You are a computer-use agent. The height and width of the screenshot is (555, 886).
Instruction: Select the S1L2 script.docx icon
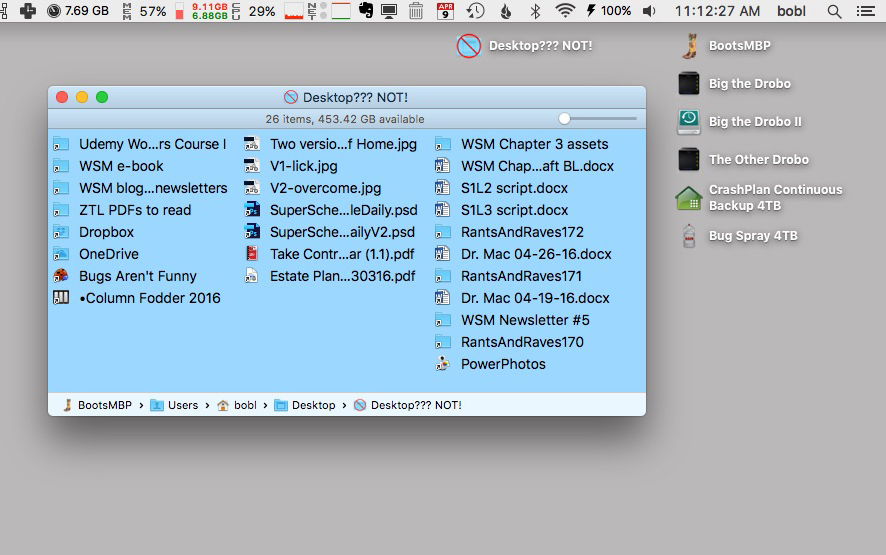443,188
